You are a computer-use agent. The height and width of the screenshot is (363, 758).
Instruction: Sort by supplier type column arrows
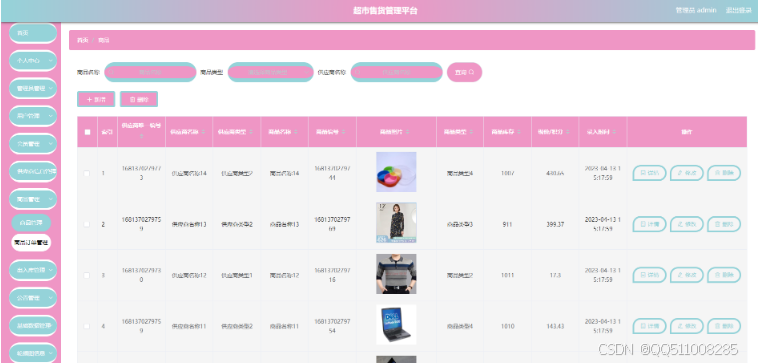coord(251,131)
